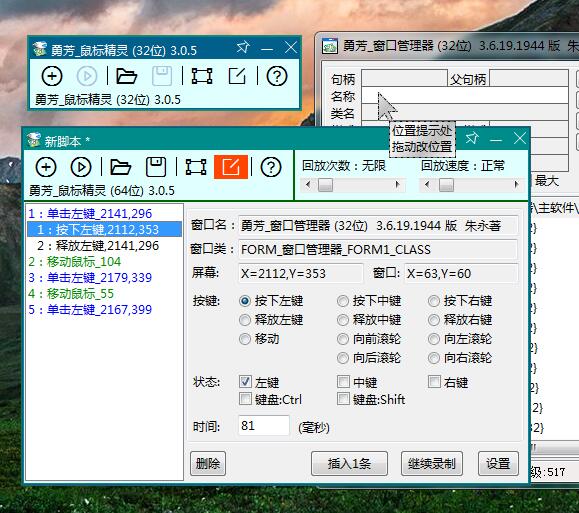Select the 按下中键 radio button
This screenshot has height=513, width=579.
[343, 301]
